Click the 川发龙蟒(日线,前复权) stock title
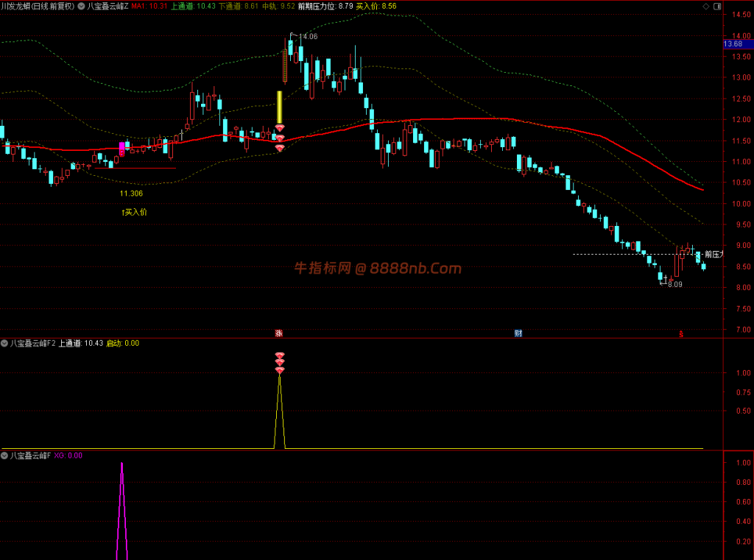Screen dimensions: 754x560 (38, 6)
